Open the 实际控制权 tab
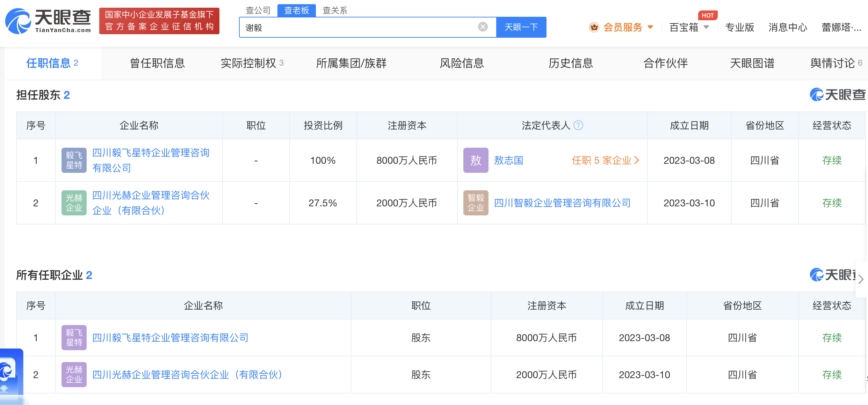This screenshot has height=405, width=868. click(252, 63)
